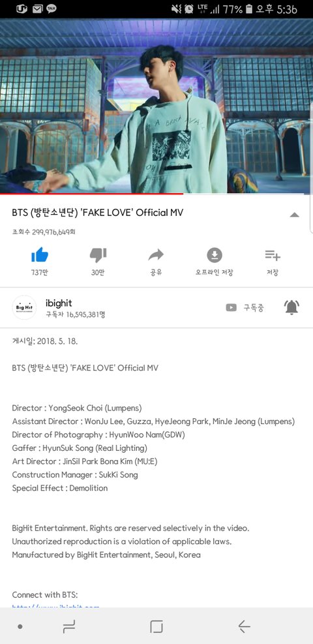
Task: Tap the Android back navigation arrow
Action: 244,626
